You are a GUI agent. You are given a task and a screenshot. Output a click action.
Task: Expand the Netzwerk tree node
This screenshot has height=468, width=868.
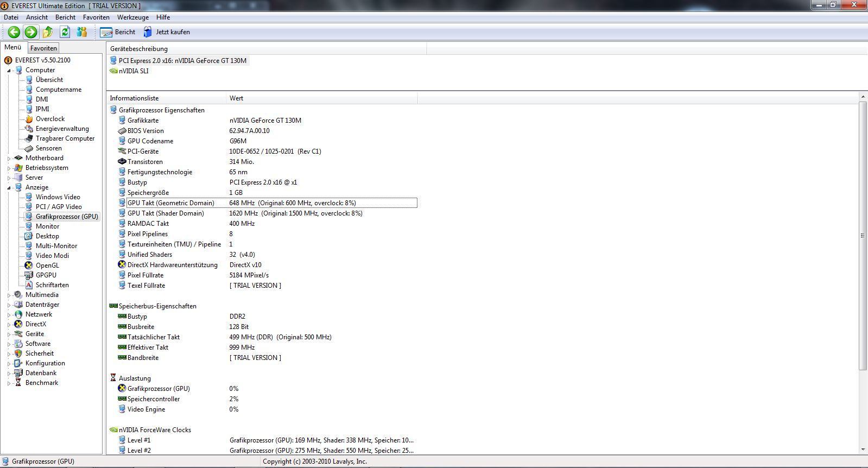click(x=9, y=315)
